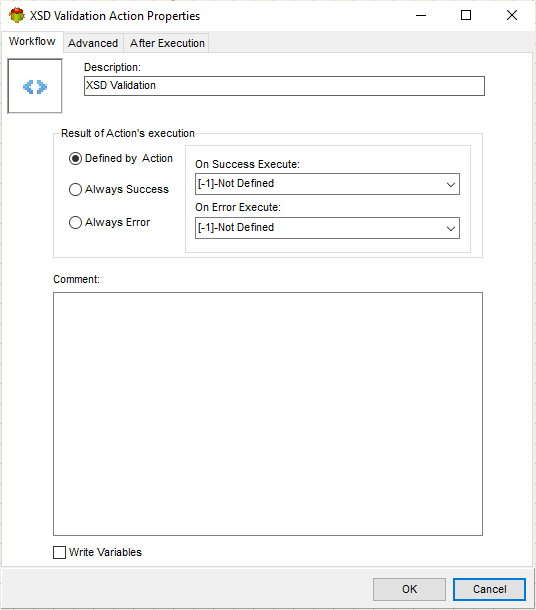The height and width of the screenshot is (610, 536).
Task: Click into the Description text field
Action: [x=284, y=86]
